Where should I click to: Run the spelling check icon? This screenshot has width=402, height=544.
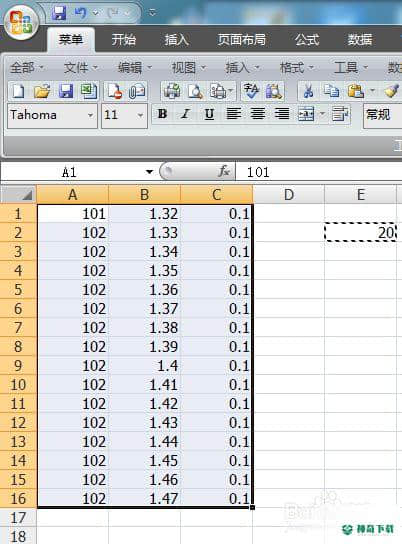click(250, 91)
